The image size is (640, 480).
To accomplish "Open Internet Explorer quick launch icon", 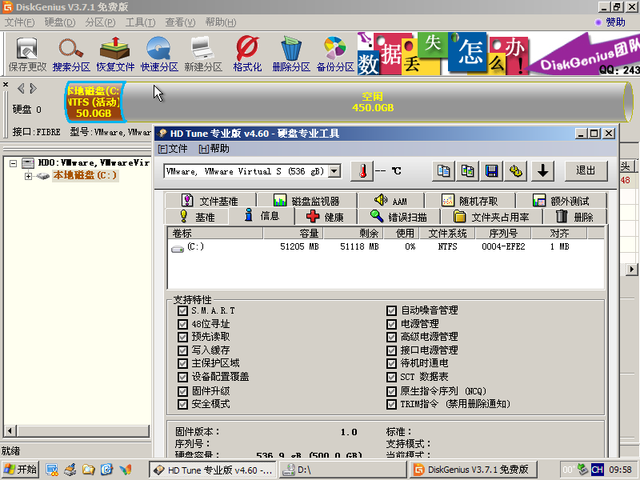I will (x=107, y=470).
